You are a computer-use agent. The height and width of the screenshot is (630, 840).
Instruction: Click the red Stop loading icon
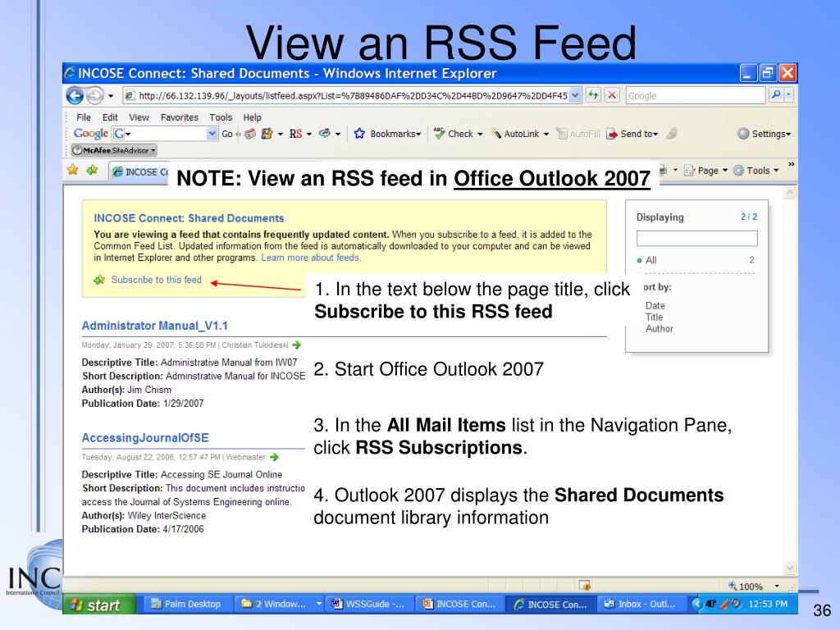pos(612,95)
